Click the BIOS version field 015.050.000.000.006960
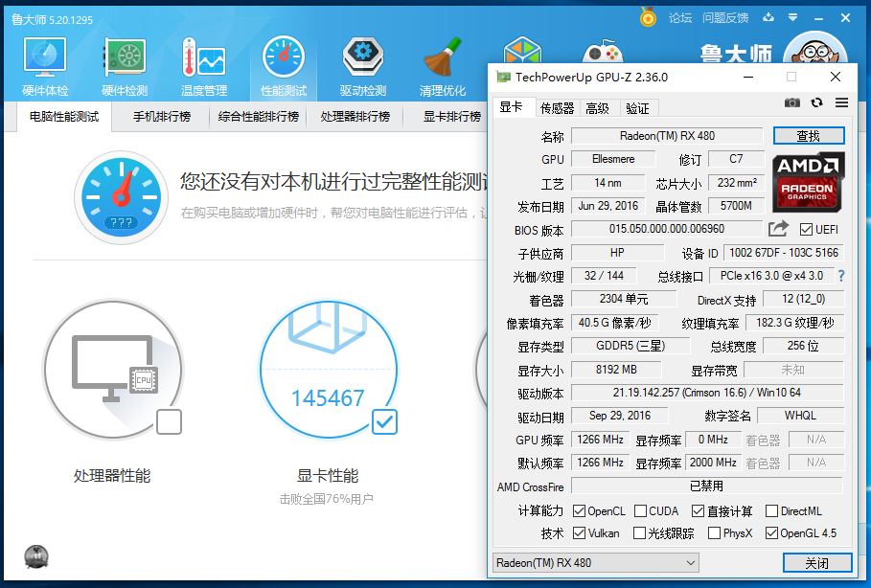Screen dimensions: 871x588 point(667,229)
